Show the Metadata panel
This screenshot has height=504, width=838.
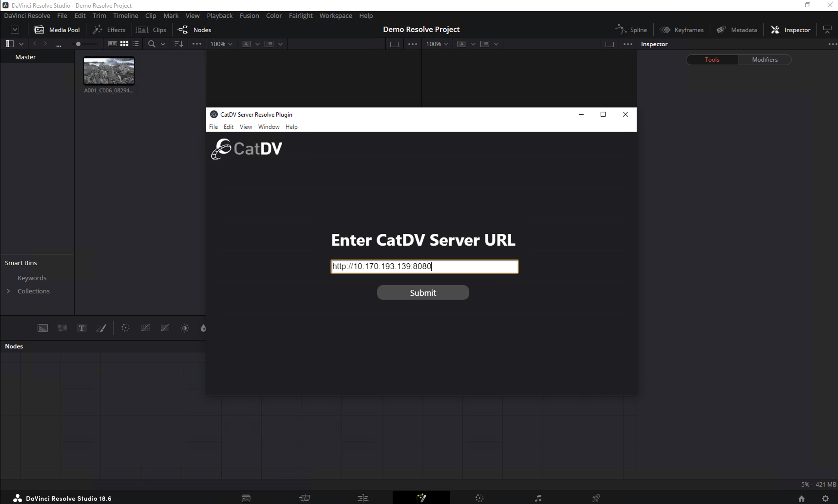point(737,29)
